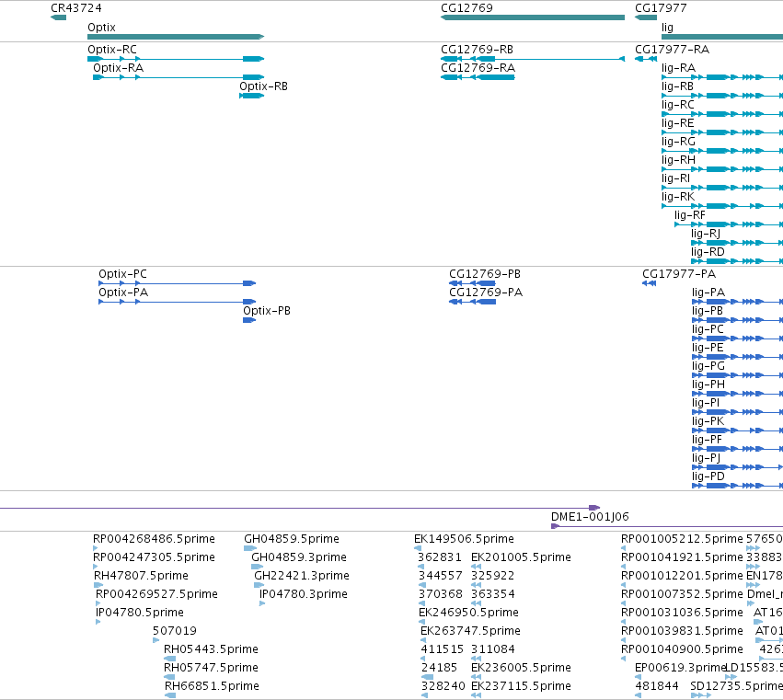Screen dimensions: 783x700
Task: Select the Optix gene bar
Action: click(x=176, y=37)
